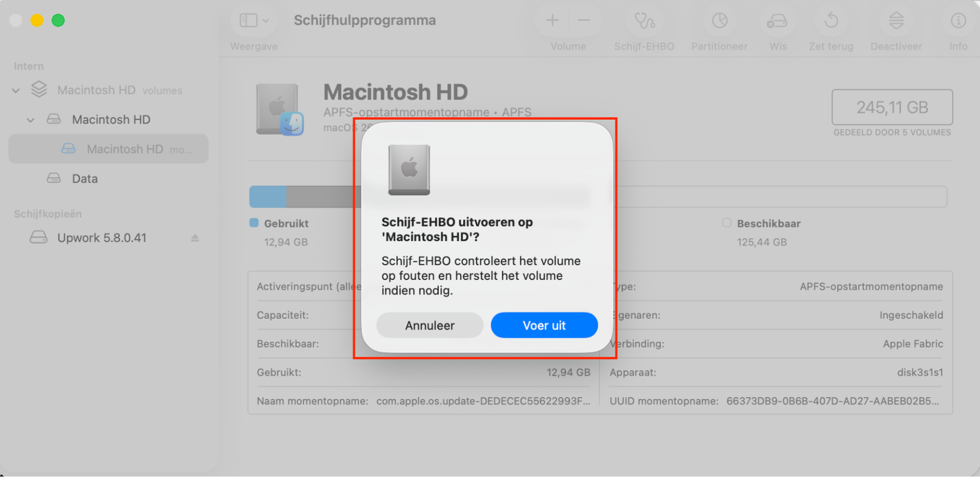
Task: Click the Apple Fabric connection value
Action: tap(913, 344)
